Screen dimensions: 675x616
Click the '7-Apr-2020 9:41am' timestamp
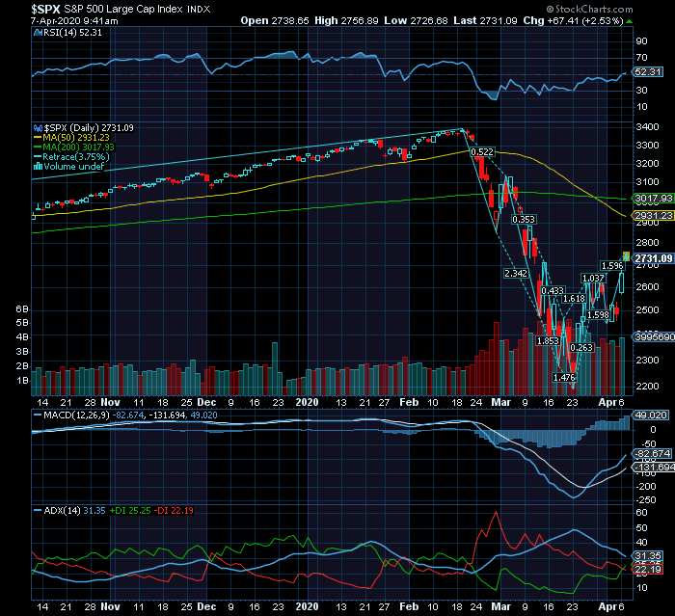tap(74, 20)
